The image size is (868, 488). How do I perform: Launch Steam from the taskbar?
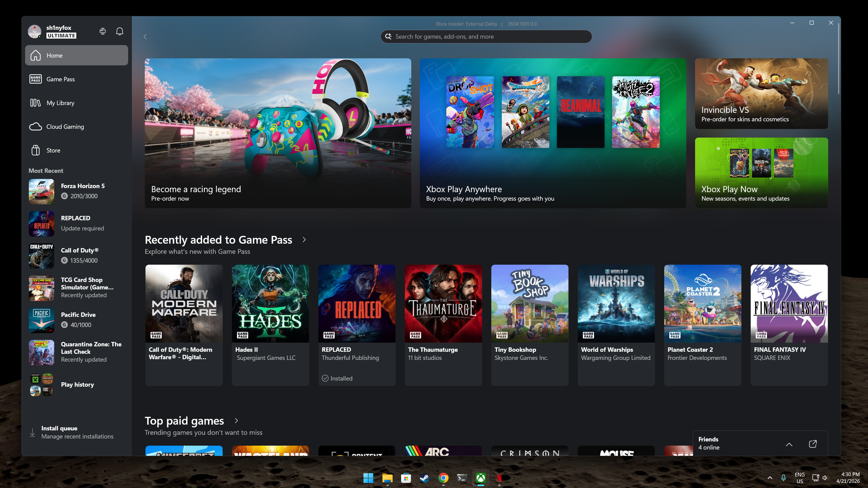coord(424,478)
